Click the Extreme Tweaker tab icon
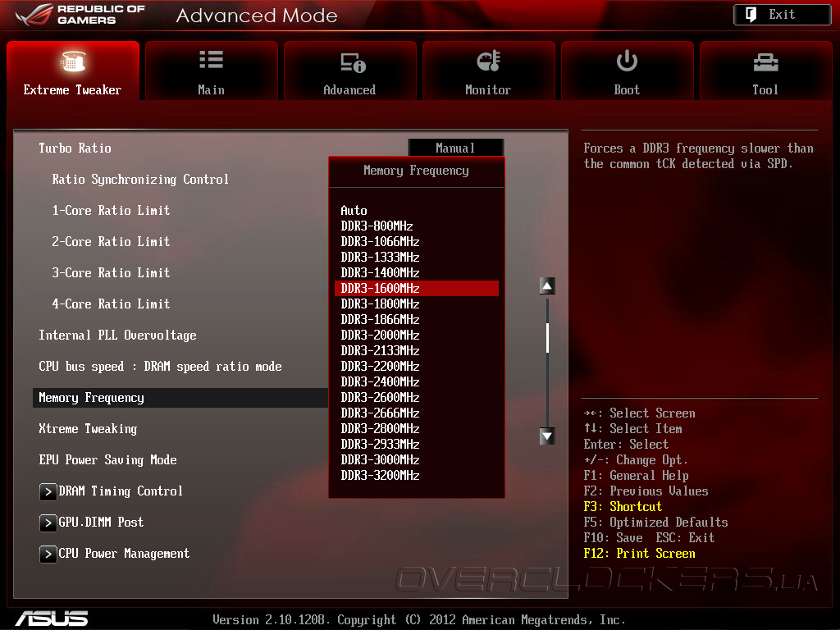Viewport: 840px width, 630px height. (73, 61)
